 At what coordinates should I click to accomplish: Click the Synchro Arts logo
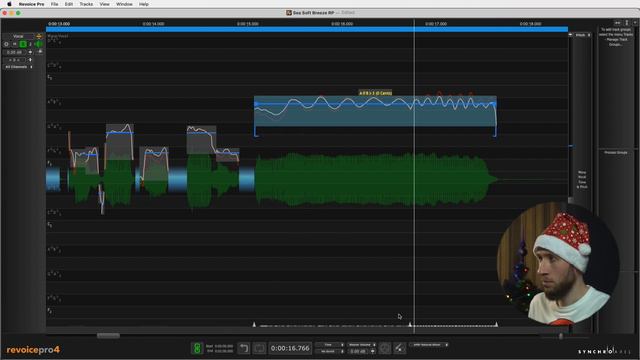click(604, 351)
